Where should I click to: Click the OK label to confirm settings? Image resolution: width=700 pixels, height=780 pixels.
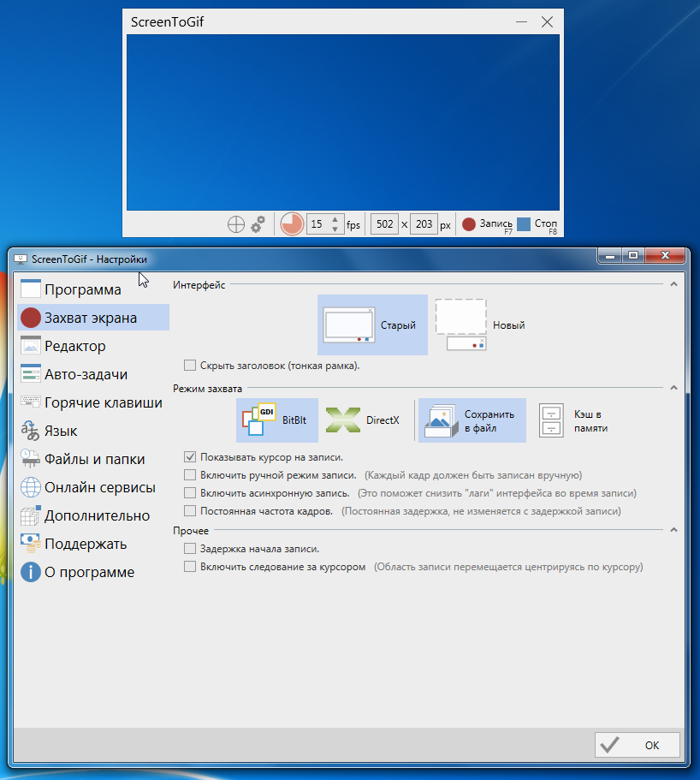coord(652,745)
